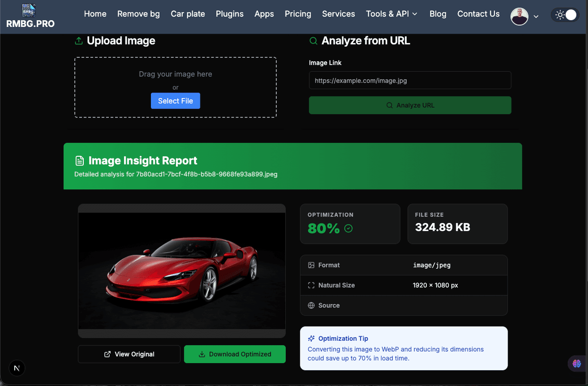Click the magnifier icon next to Analyze from URL
This screenshot has height=386, width=588.
pyautogui.click(x=313, y=41)
